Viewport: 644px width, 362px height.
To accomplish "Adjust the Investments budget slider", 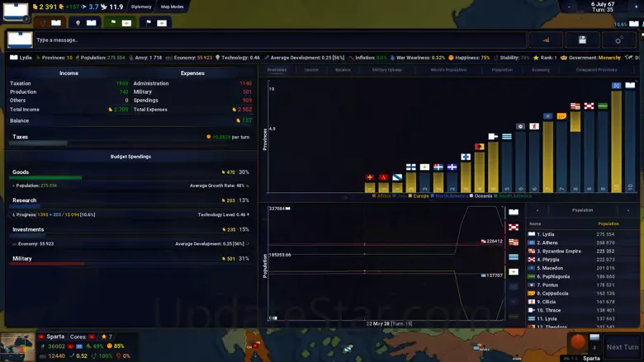I will click(x=130, y=236).
